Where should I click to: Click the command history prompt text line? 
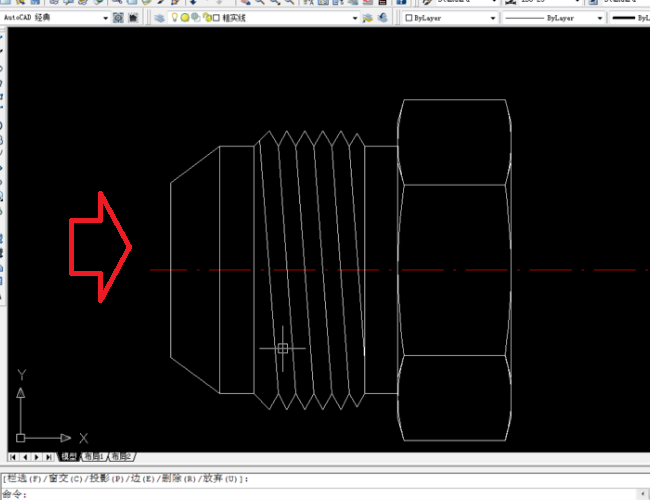[x=126, y=478]
